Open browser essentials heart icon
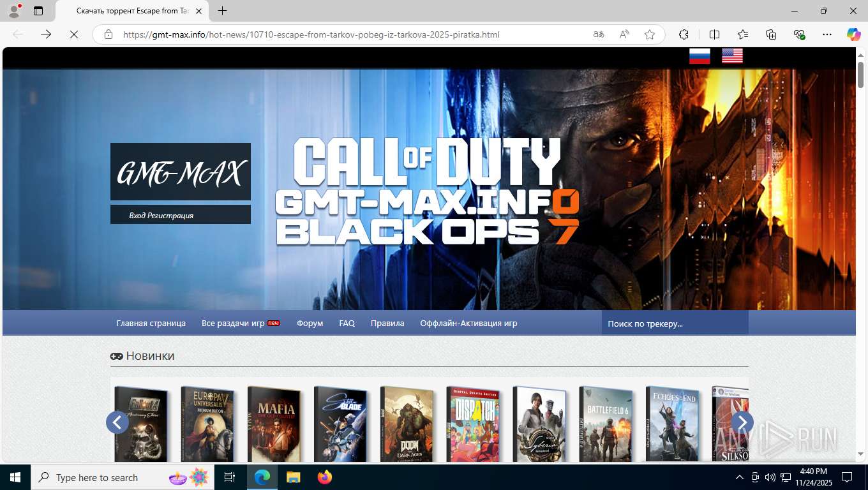The height and width of the screenshot is (490, 868). [799, 34]
